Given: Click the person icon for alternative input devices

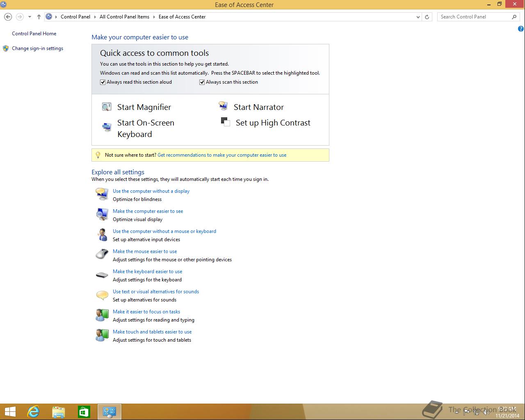Looking at the screenshot, I should [x=102, y=234].
